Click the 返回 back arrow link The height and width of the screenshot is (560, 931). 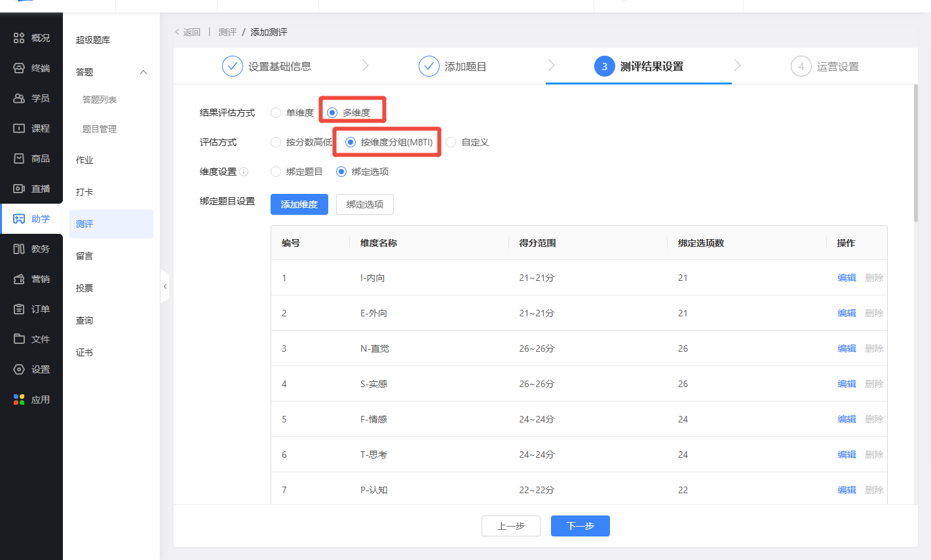point(188,32)
